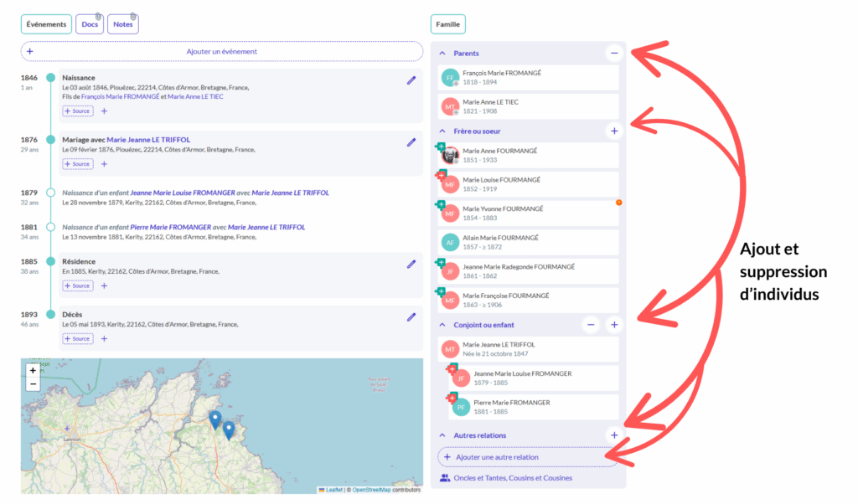Add source to the Décès event
Screen dimensions: 858x504
(x=77, y=339)
